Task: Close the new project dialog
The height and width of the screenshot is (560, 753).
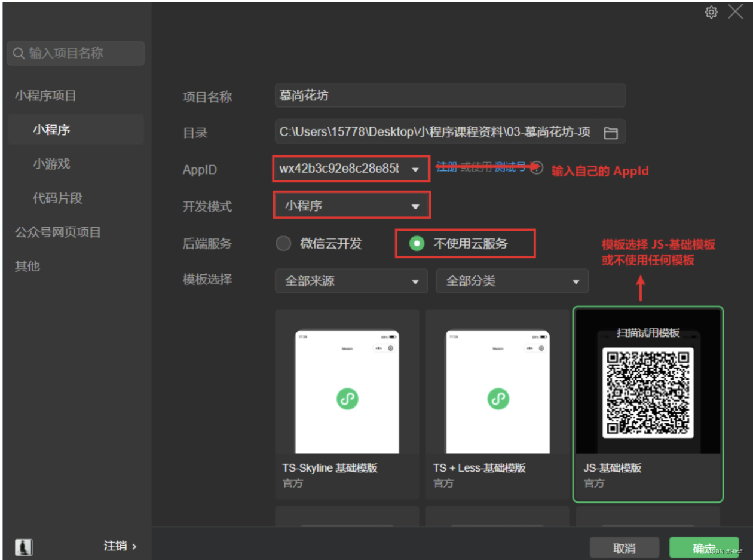Action: point(736,11)
